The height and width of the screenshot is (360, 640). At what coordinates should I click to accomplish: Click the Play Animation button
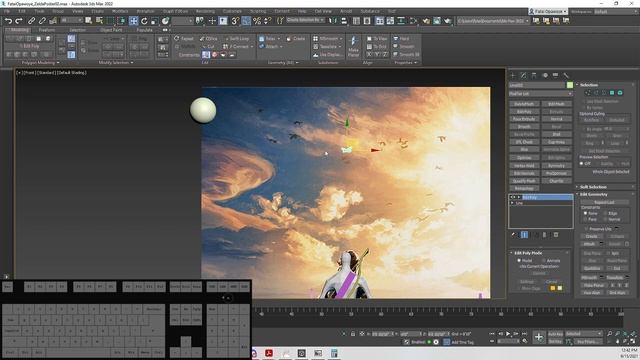click(x=508, y=334)
